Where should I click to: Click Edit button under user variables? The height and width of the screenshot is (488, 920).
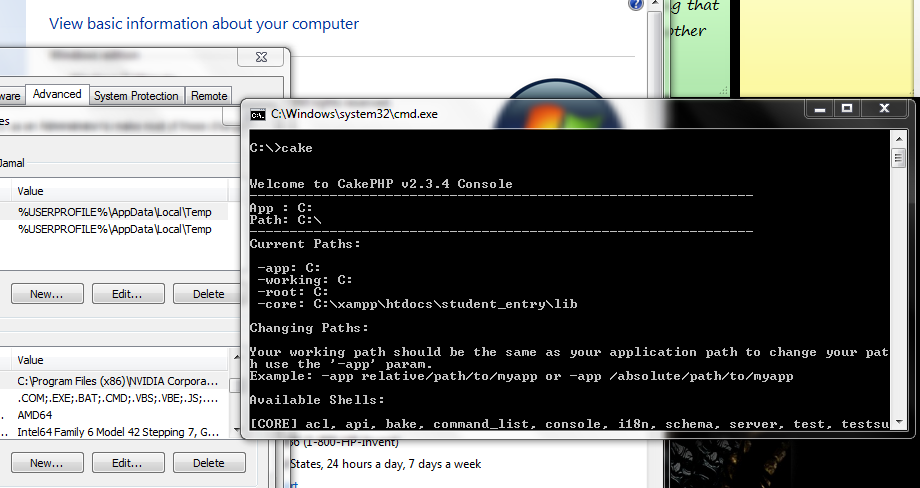click(x=128, y=294)
